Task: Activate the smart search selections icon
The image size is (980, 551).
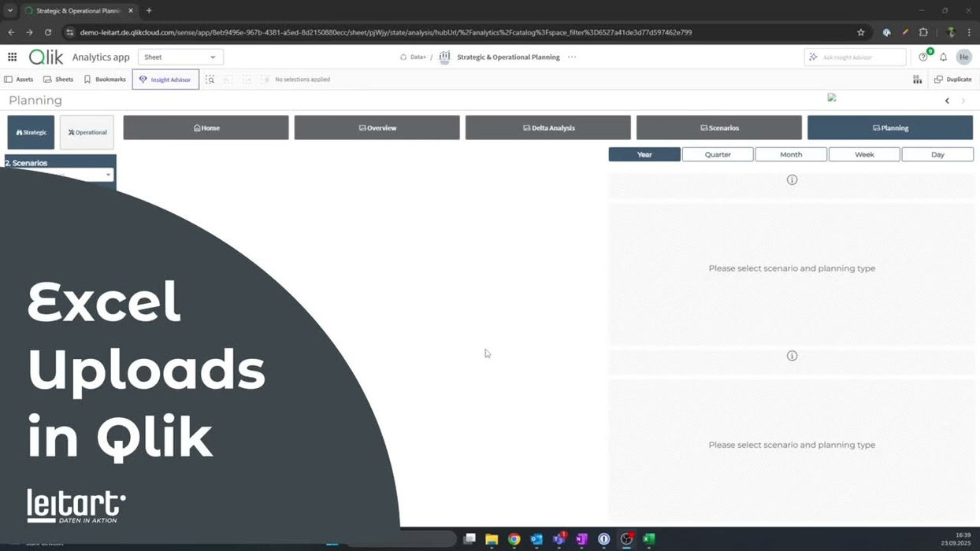Action: pyautogui.click(x=210, y=80)
